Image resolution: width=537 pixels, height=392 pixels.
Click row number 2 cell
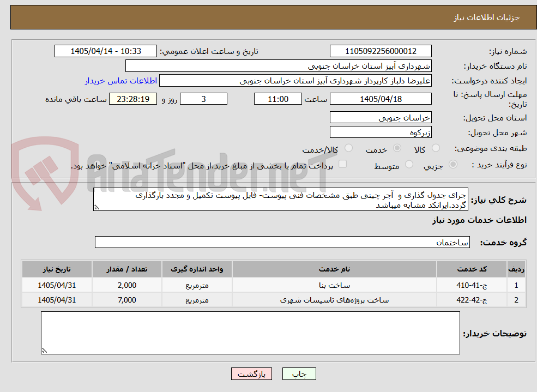pos(516,300)
